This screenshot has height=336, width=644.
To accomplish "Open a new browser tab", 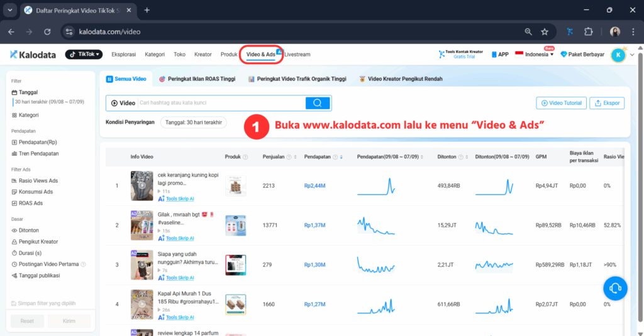I will [x=147, y=10].
